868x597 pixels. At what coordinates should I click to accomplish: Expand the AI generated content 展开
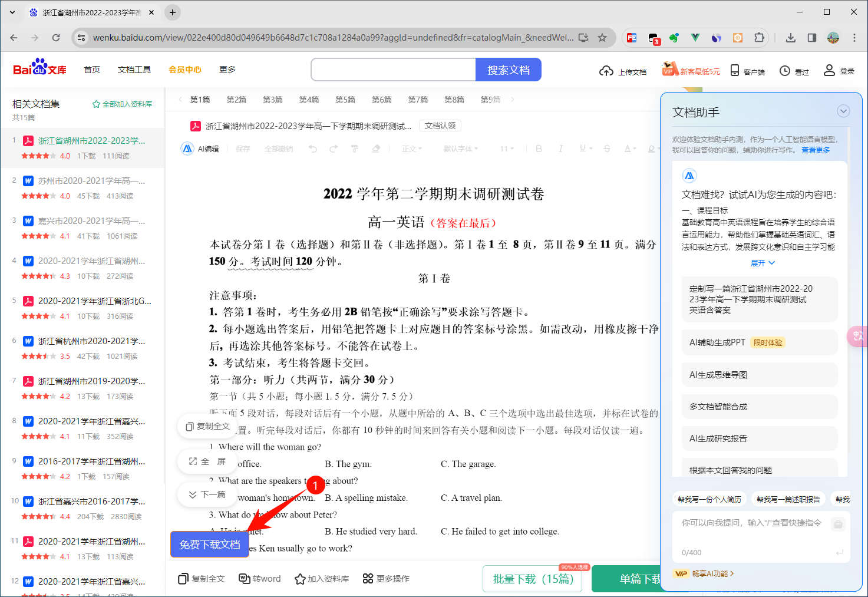pyautogui.click(x=763, y=263)
